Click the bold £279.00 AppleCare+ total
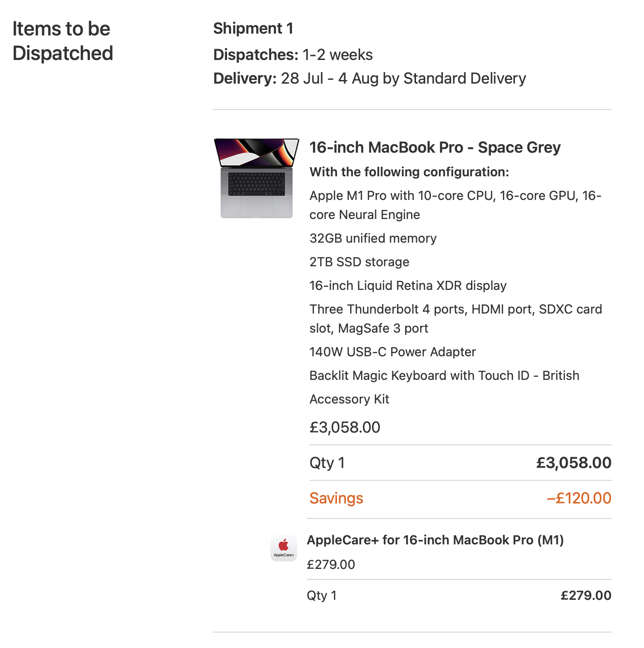 (585, 595)
